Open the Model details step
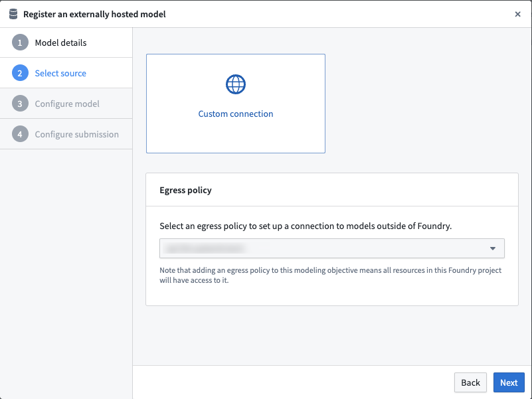The image size is (532, 399). click(x=66, y=42)
